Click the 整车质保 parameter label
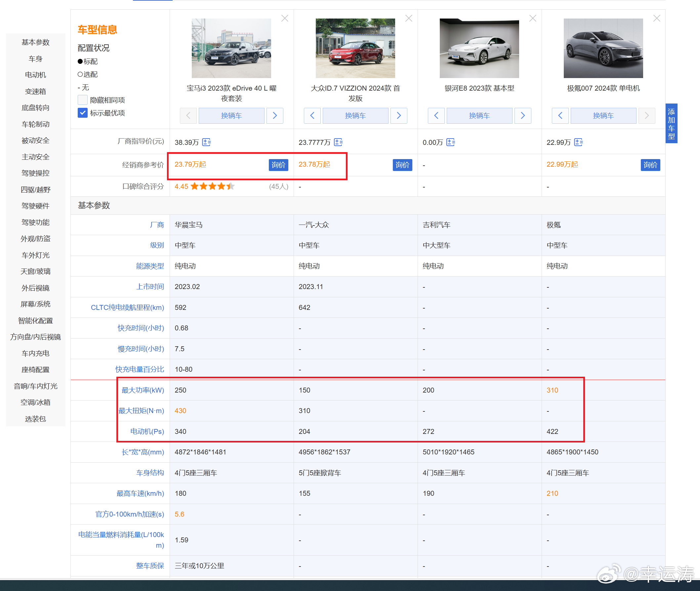Screen dimensions: 700x591 pos(150,566)
